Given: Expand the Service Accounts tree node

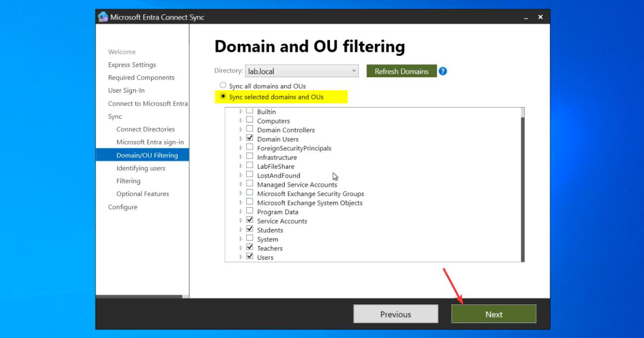Looking at the screenshot, I should click(x=241, y=221).
